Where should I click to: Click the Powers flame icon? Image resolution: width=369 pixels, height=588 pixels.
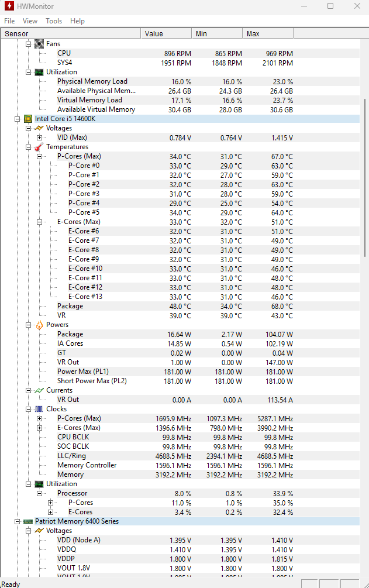click(39, 325)
